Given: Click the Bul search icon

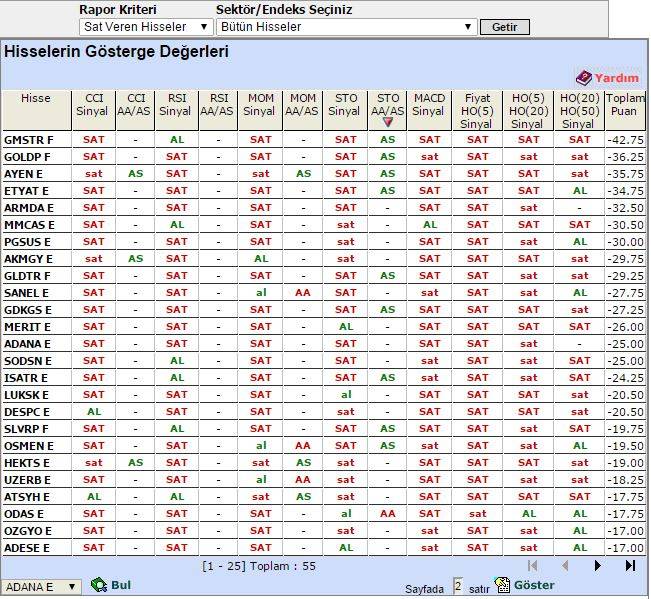Looking at the screenshot, I should [99, 585].
